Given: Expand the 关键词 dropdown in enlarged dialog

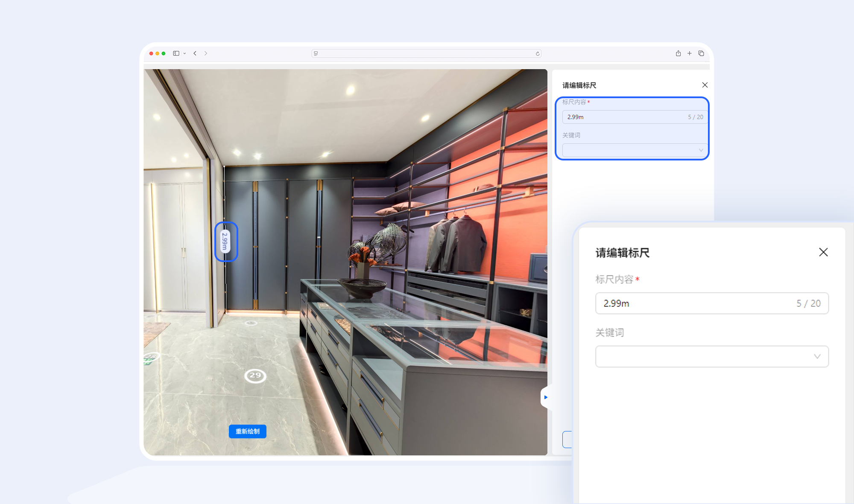Looking at the screenshot, I should tap(712, 356).
